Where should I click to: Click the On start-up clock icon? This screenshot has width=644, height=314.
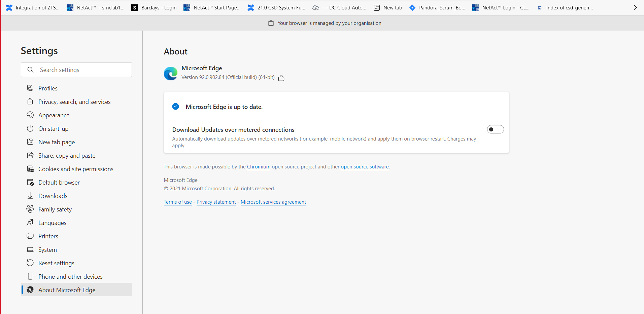(30, 128)
